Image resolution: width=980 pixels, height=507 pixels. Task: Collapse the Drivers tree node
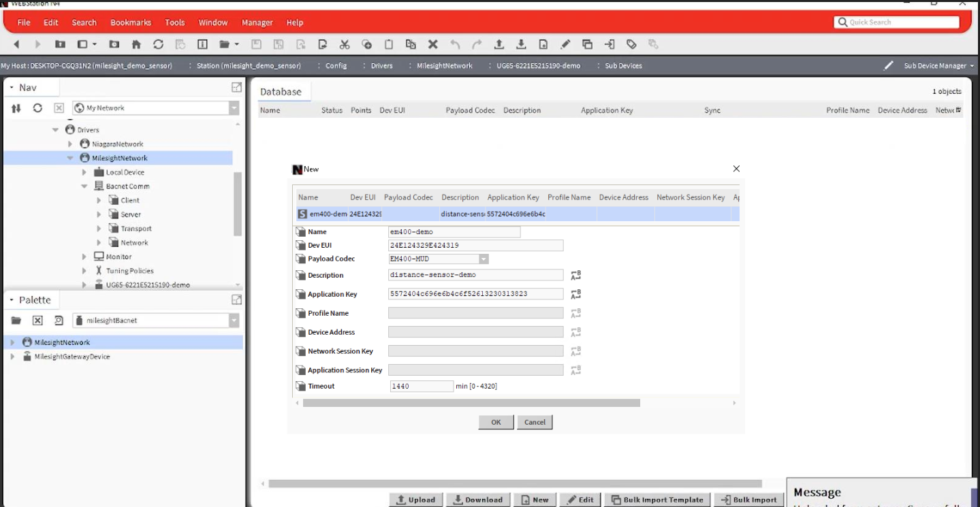[x=56, y=129]
